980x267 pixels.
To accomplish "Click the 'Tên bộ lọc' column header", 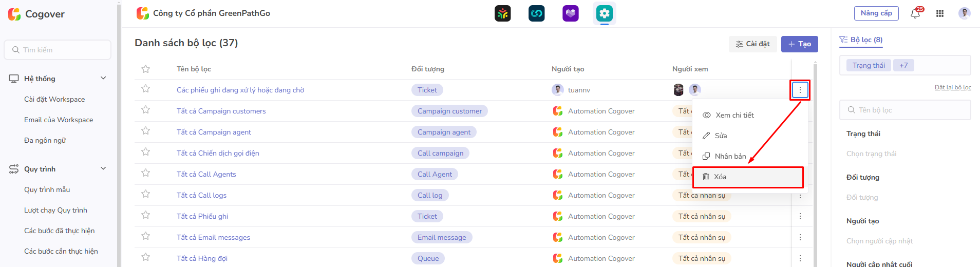I will tap(194, 69).
